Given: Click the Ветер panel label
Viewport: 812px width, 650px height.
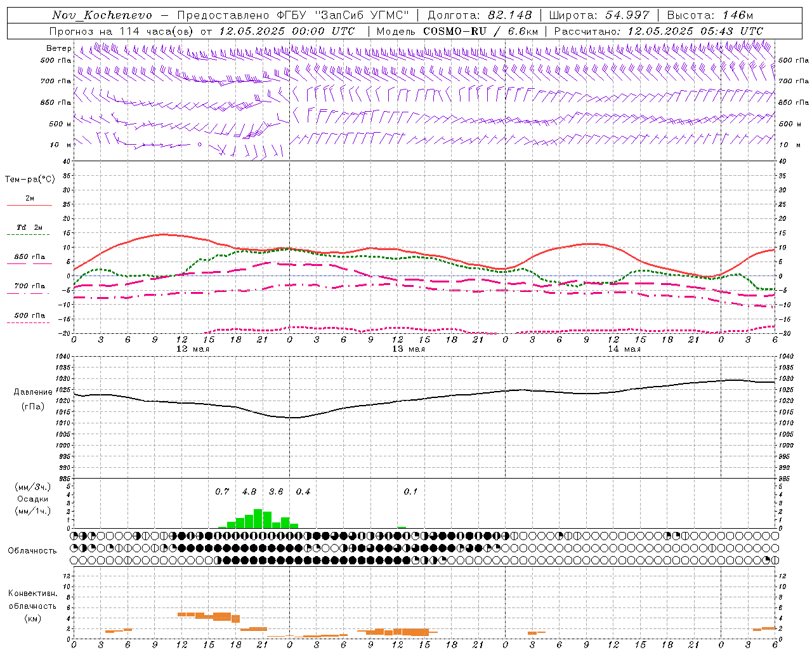Looking at the screenshot, I should pyautogui.click(x=58, y=48).
